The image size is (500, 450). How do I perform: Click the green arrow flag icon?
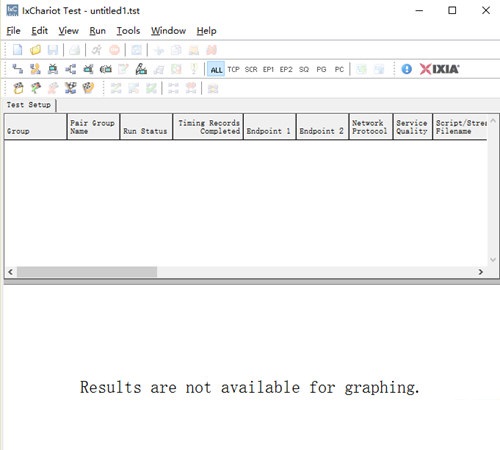(x=36, y=88)
